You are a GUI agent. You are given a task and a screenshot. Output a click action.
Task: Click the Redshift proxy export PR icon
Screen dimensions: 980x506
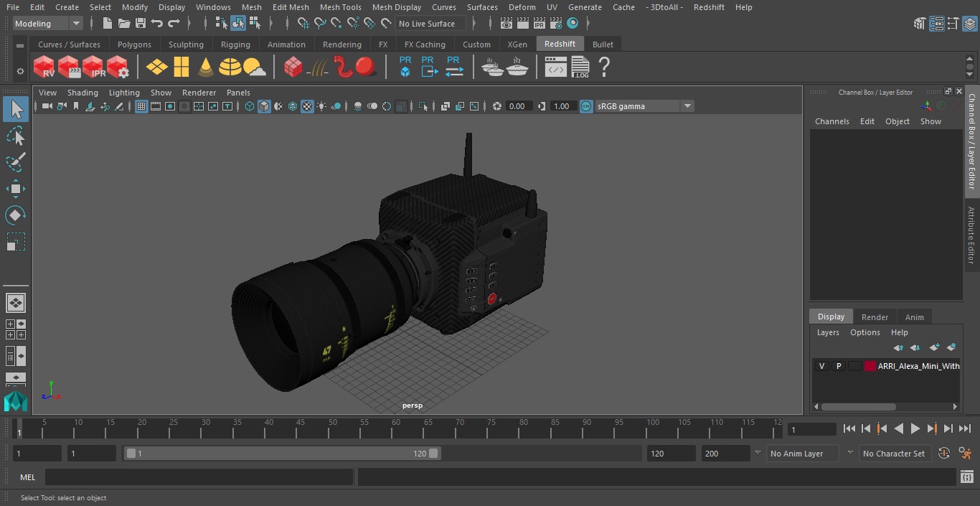(429, 67)
